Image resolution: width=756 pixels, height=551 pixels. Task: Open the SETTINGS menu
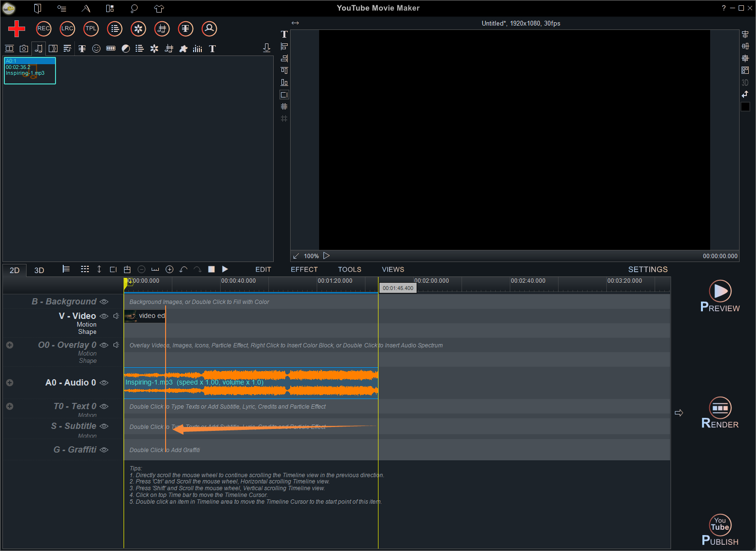pos(648,270)
